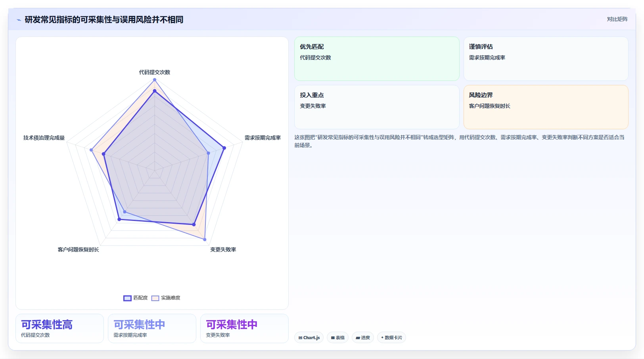644x359 pixels.
Task: Click the Chart.js tag pill
Action: [309, 338]
